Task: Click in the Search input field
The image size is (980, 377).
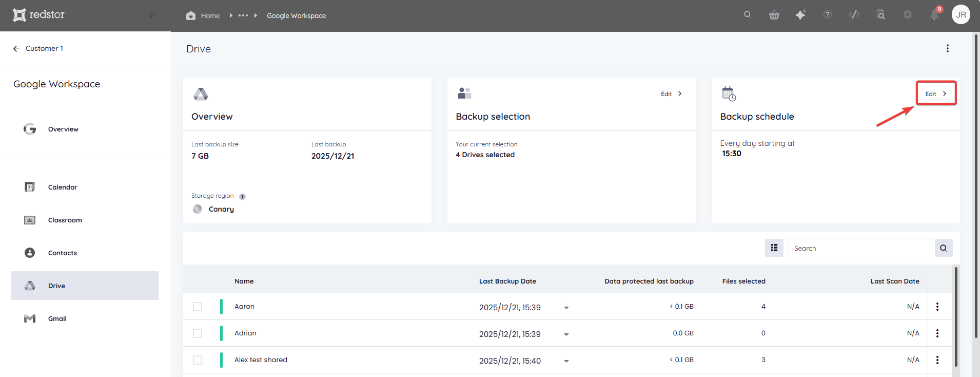Action: pos(861,248)
